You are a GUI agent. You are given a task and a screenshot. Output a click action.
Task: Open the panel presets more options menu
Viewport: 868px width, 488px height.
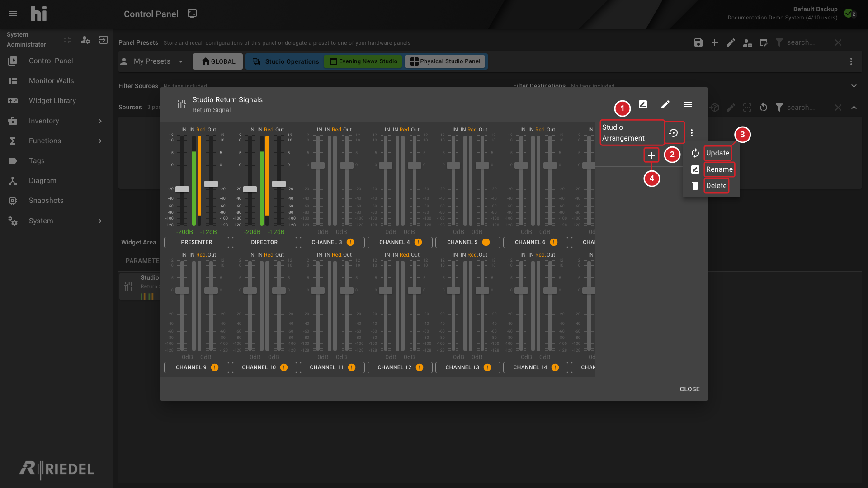point(851,61)
